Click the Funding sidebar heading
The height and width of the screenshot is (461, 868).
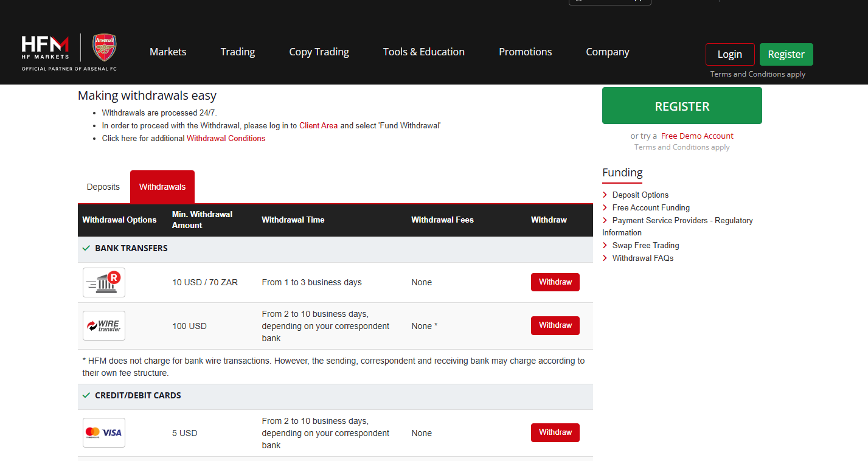pos(622,173)
